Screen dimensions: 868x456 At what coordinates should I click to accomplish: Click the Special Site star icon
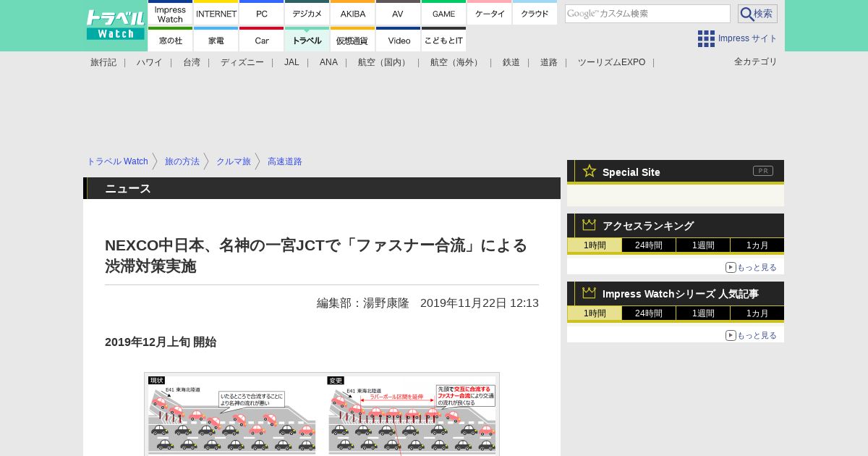590,171
